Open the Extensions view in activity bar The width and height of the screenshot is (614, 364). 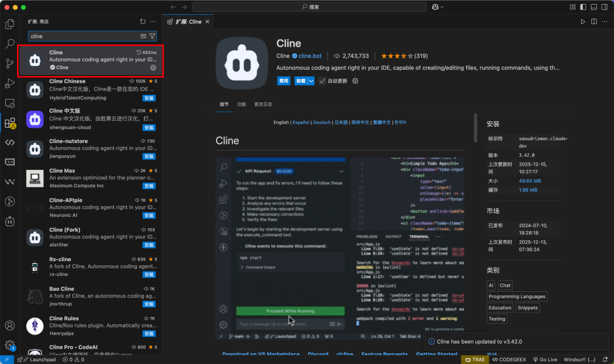pos(10,123)
